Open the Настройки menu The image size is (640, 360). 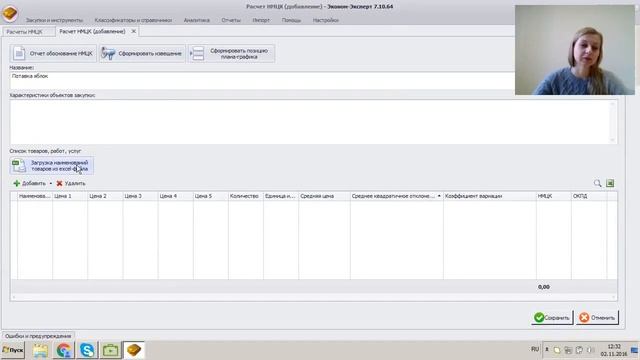[x=326, y=20]
